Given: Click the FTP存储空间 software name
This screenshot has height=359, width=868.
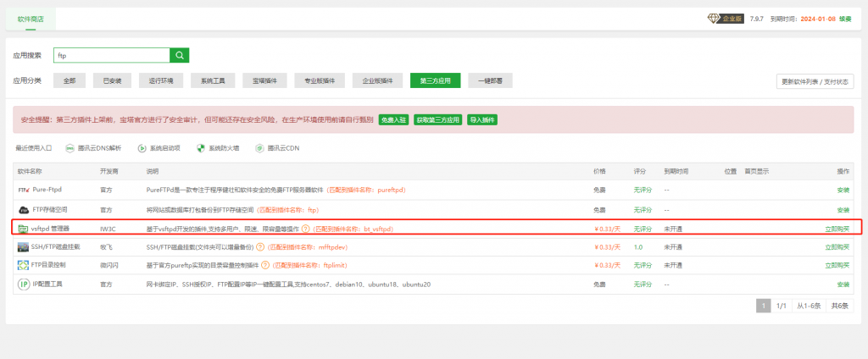Looking at the screenshot, I should click(x=50, y=210).
